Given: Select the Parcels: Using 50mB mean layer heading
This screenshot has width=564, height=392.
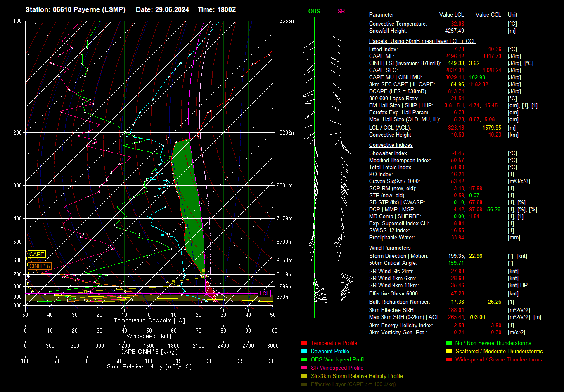Looking at the screenshot, I should click(422, 41).
